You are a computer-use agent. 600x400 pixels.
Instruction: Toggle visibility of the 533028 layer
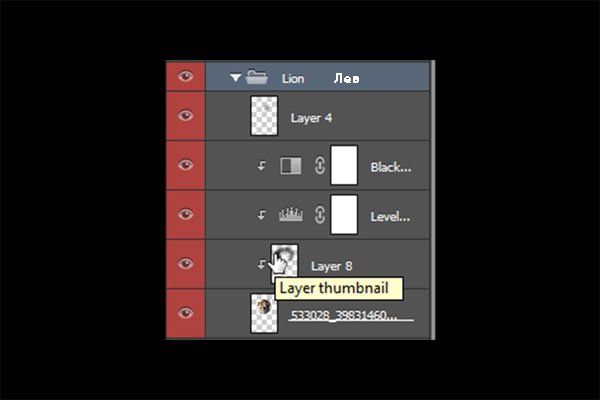coord(186,313)
